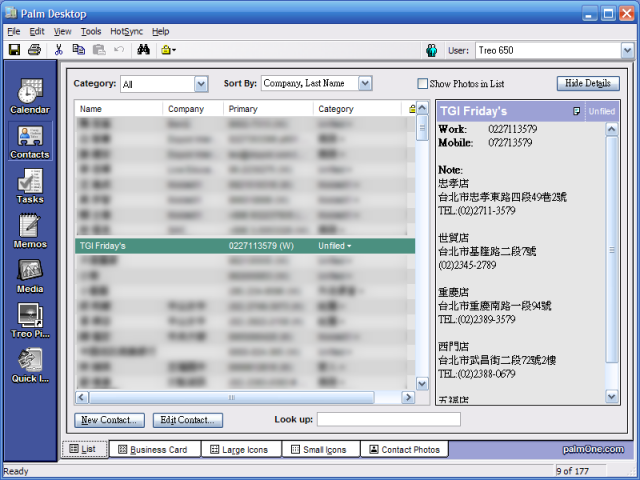Click the Mobile number 072713579
This screenshot has height=480, width=640.
510,143
